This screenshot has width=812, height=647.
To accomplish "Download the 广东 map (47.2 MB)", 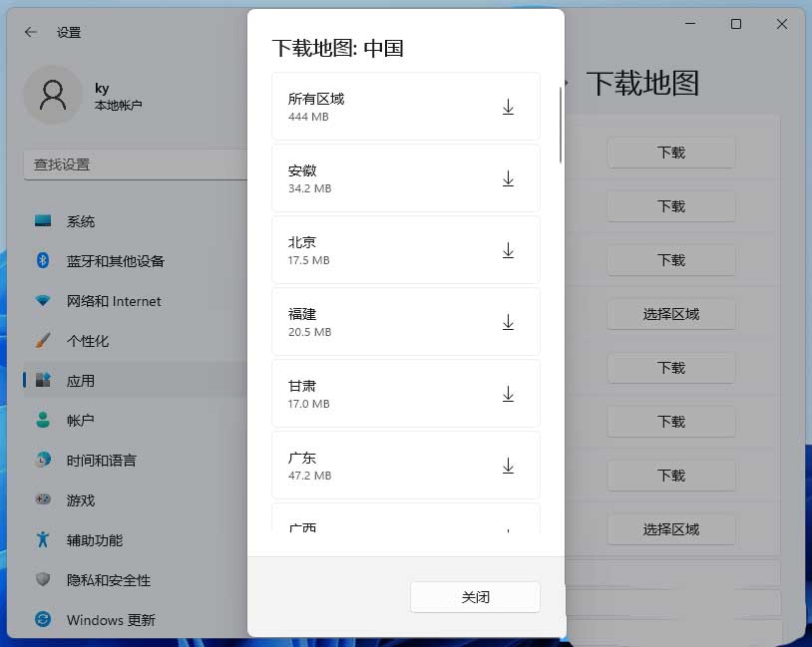I will pos(508,466).
